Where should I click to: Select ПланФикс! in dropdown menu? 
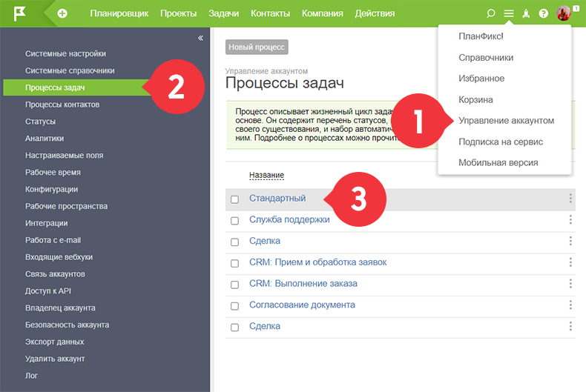point(481,36)
